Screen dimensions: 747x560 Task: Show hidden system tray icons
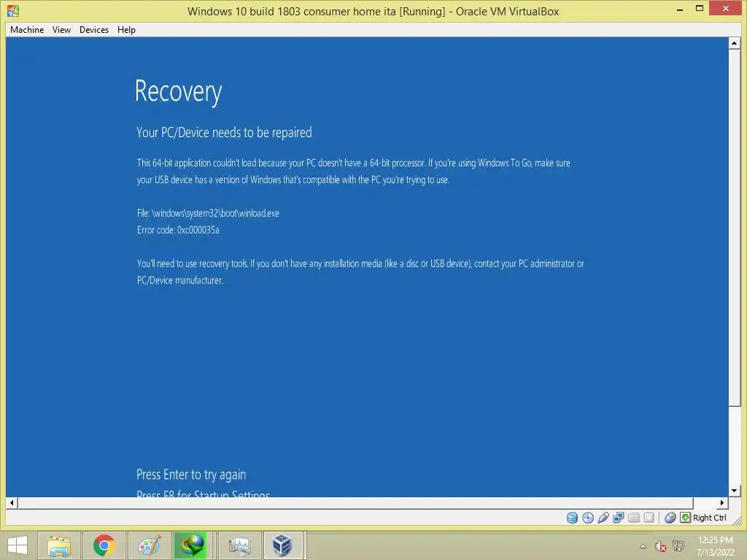[643, 546]
